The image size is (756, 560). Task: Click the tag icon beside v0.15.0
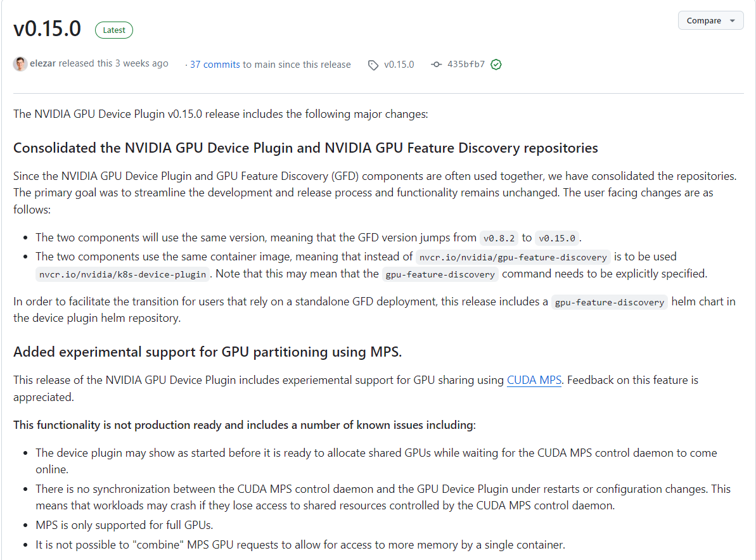point(373,65)
